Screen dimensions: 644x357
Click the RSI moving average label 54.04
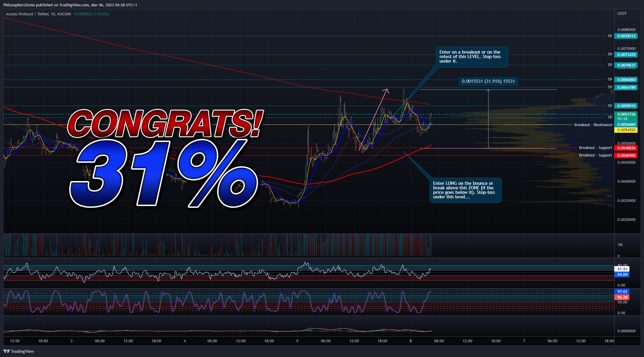pyautogui.click(x=622, y=275)
